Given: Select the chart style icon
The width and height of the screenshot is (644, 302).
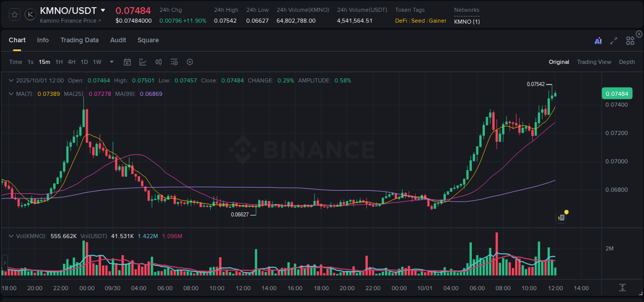Looking at the screenshot, I should [x=143, y=62].
